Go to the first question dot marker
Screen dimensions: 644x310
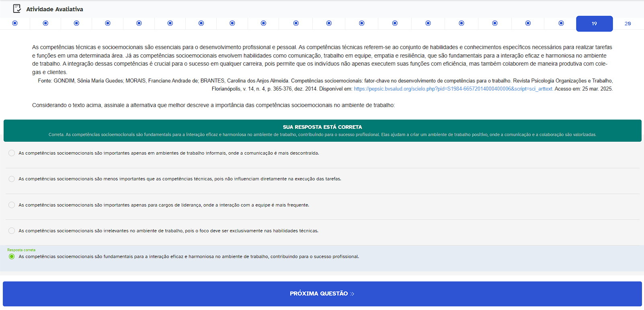[x=15, y=23]
